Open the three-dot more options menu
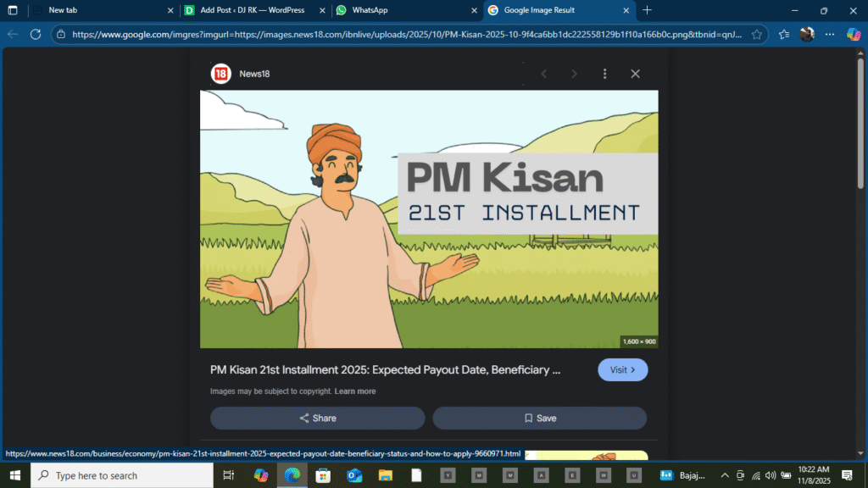This screenshot has height=488, width=868. point(604,74)
